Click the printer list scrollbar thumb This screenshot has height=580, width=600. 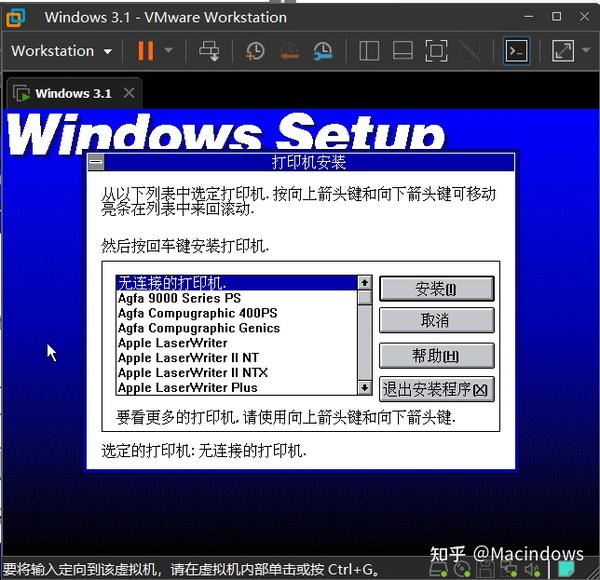coord(364,297)
